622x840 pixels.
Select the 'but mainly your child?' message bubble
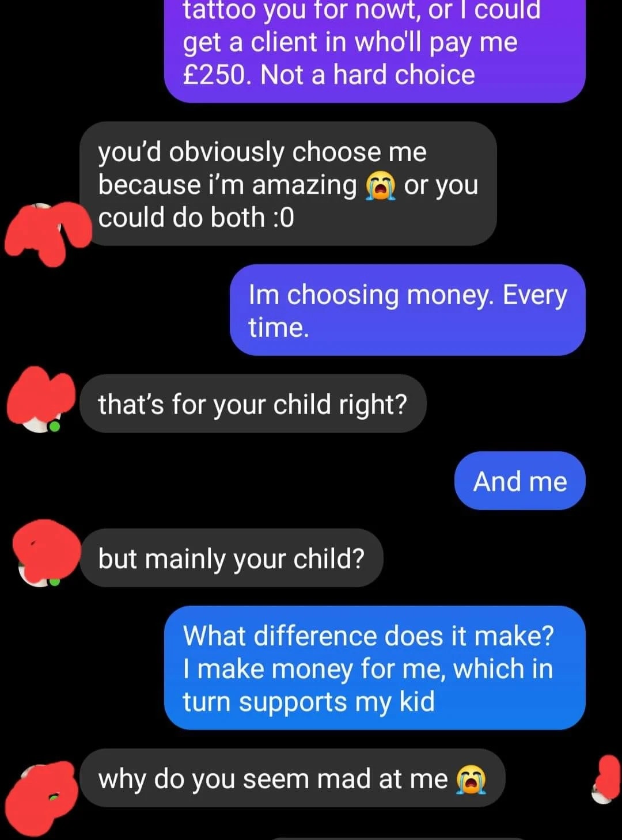[x=232, y=558]
